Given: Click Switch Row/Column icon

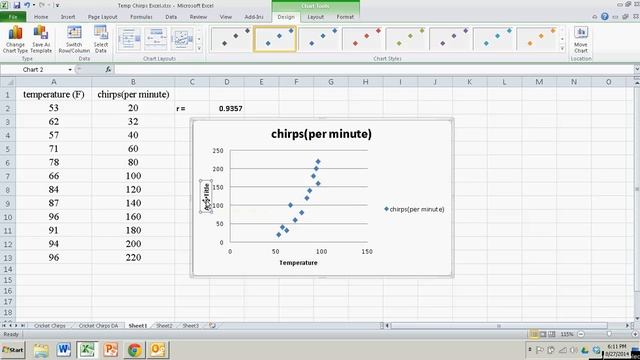Looking at the screenshot, I should 74,39.
